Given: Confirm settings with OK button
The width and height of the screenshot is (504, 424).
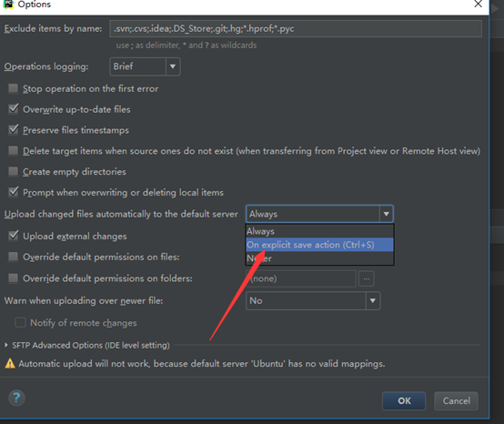Looking at the screenshot, I should coord(404,401).
